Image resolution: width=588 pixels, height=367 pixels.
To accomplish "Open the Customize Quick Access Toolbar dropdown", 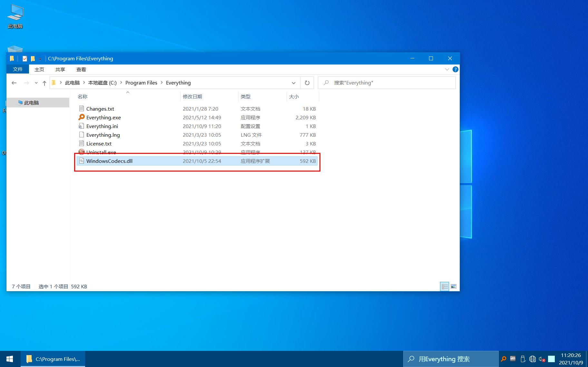I will 40,59.
